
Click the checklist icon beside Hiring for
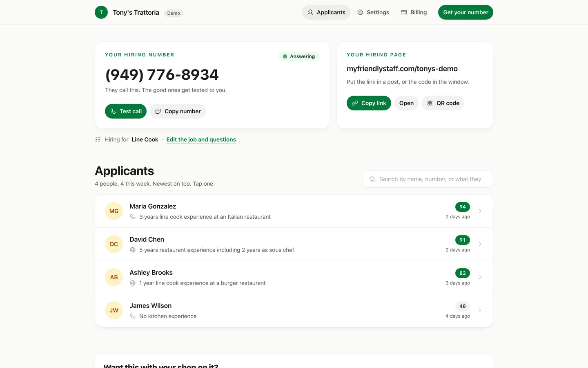pyautogui.click(x=98, y=139)
